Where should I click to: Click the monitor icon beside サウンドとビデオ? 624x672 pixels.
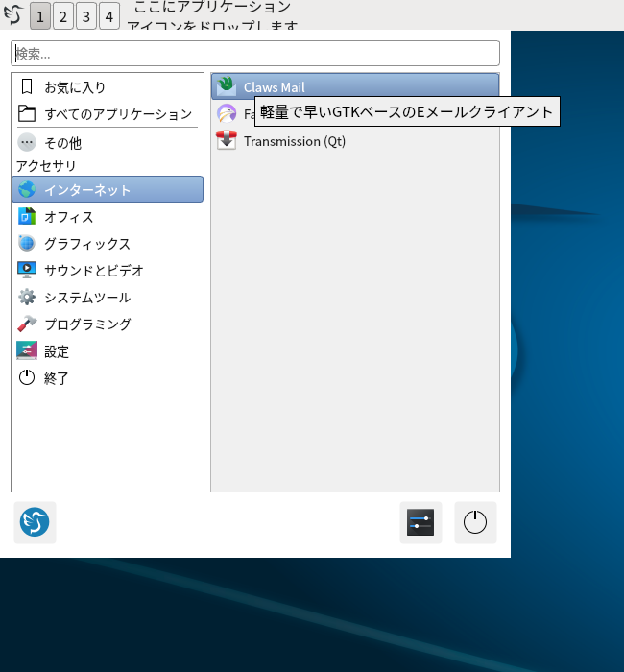click(x=27, y=270)
